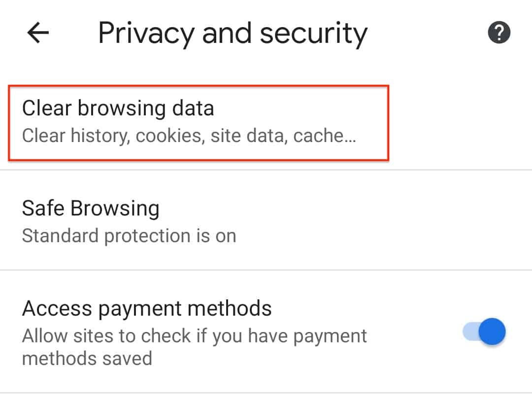The width and height of the screenshot is (532, 399).
Task: Click 'Standard protection is on' subtitle
Action: click(x=129, y=236)
